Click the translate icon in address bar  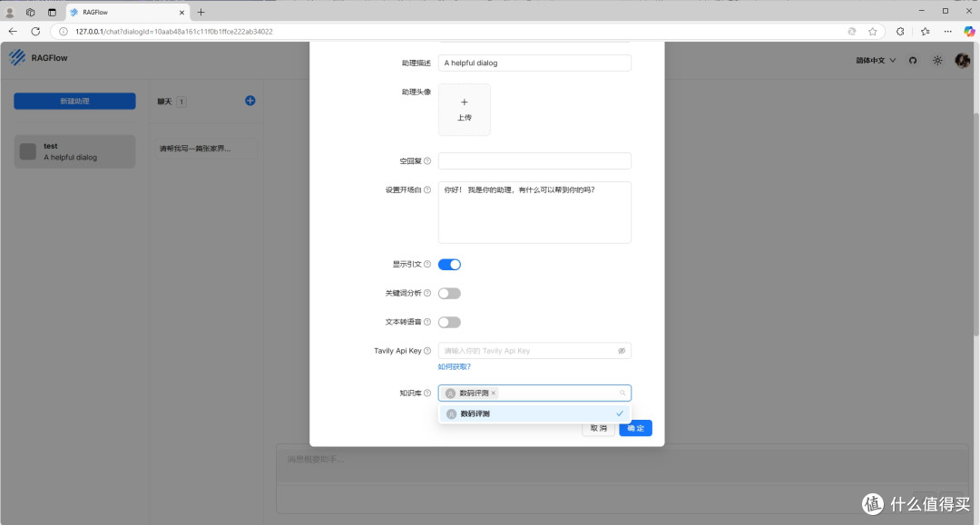(x=851, y=31)
